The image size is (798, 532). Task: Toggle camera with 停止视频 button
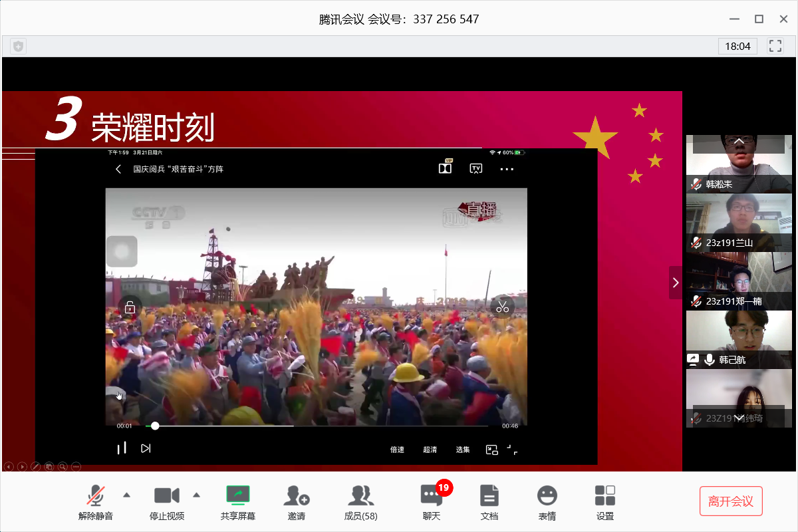click(x=167, y=496)
